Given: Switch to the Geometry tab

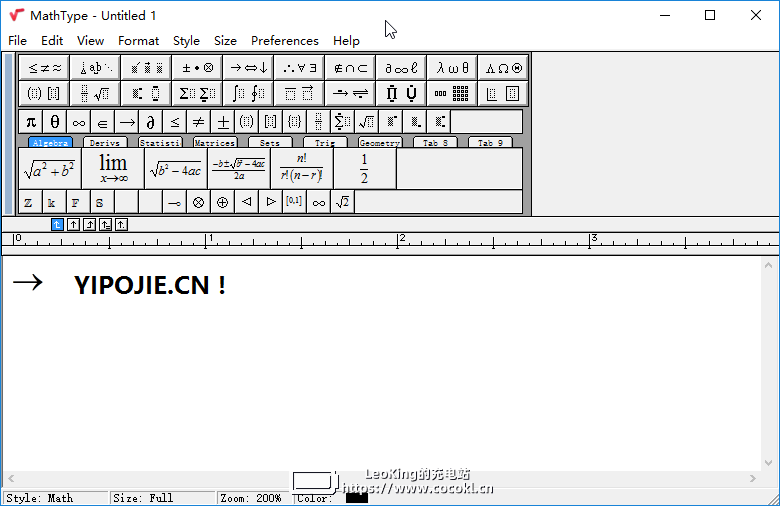Looking at the screenshot, I should (x=380, y=143).
